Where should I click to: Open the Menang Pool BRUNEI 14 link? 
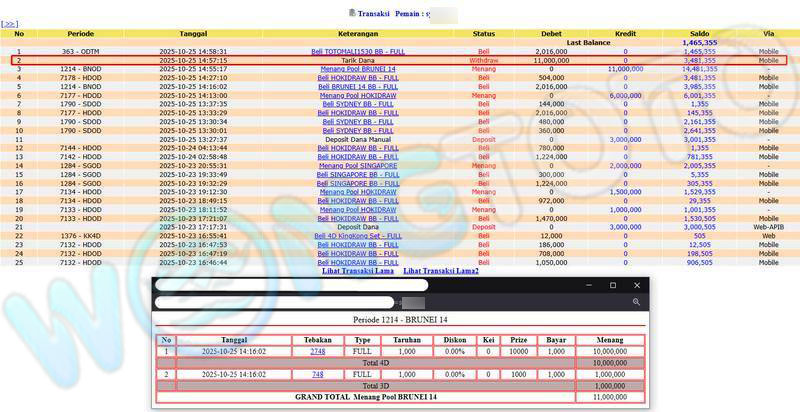357,68
